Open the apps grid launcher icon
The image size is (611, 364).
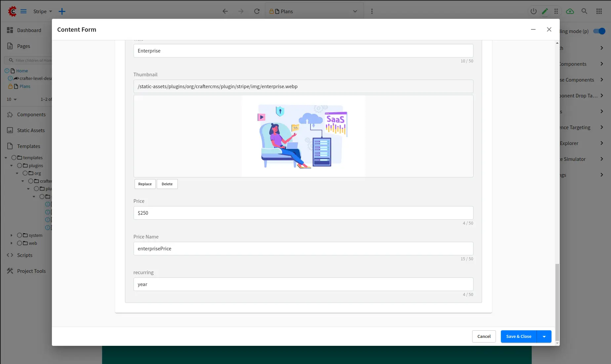pos(599,11)
